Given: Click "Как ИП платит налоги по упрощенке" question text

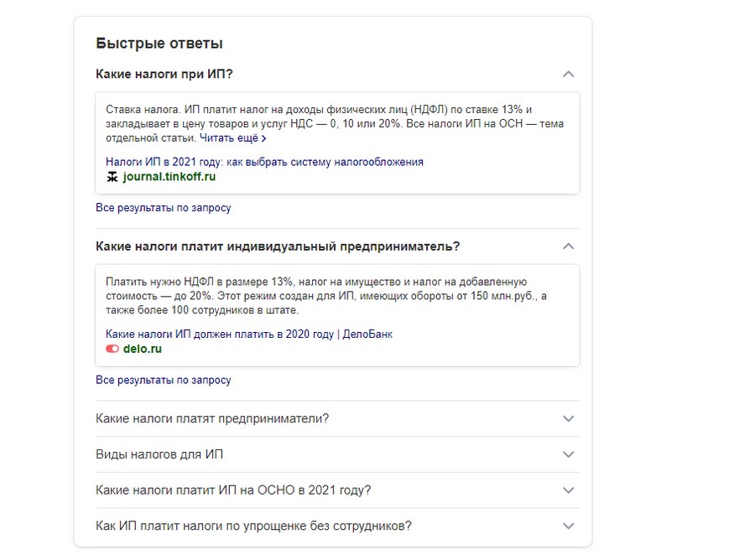Looking at the screenshot, I should (253, 526).
